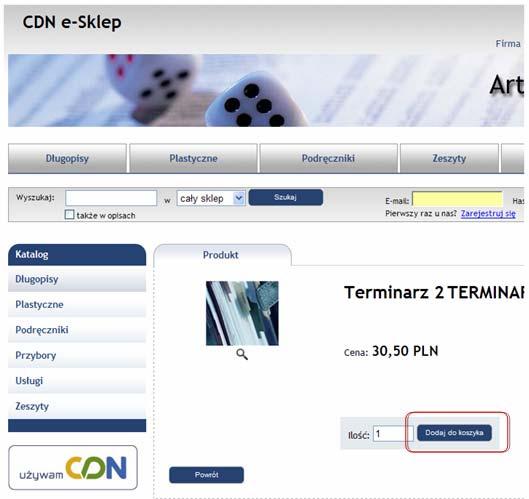Open the 'cały sklep' search scope dropdown

click(x=211, y=198)
